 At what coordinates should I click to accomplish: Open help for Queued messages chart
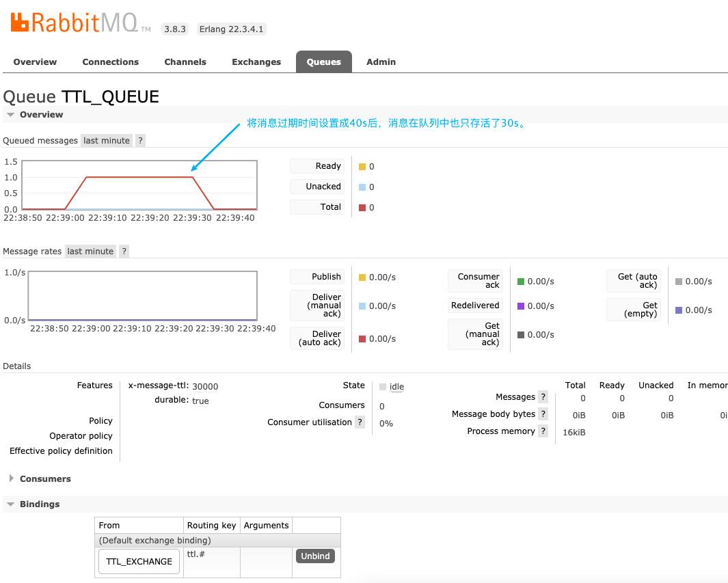[140, 141]
